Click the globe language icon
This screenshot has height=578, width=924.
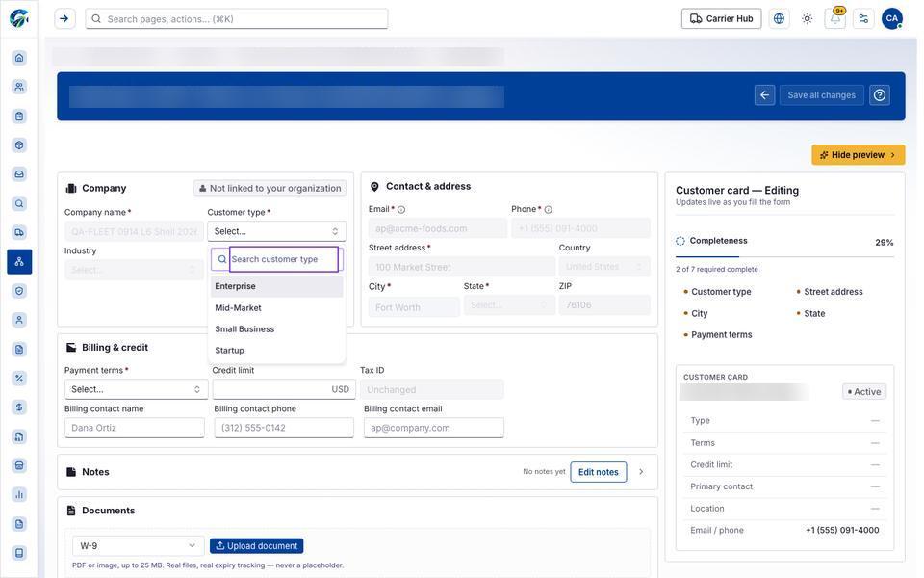coord(779,19)
